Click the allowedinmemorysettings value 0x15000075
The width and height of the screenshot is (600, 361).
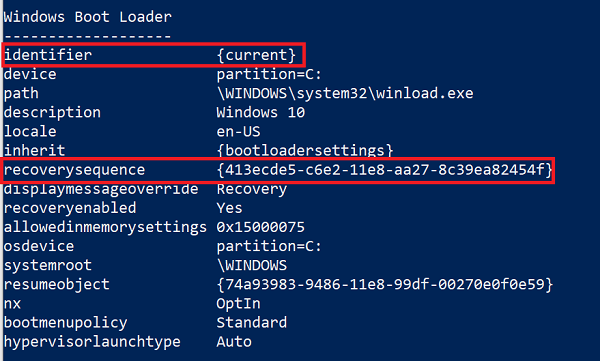point(261,227)
